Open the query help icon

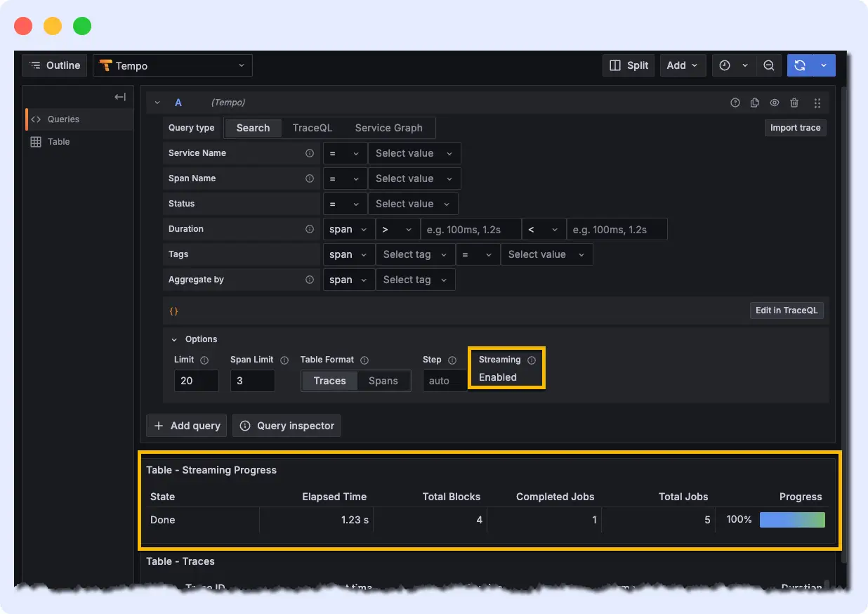pyautogui.click(x=735, y=103)
